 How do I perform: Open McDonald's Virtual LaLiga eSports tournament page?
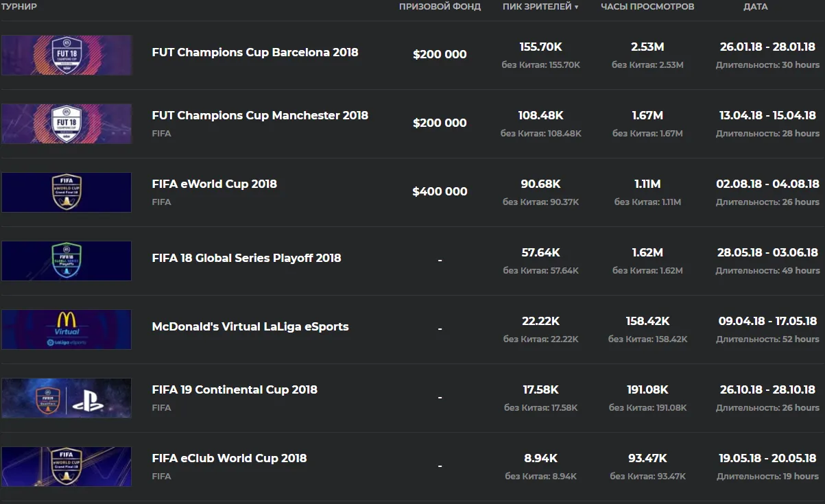pyautogui.click(x=250, y=327)
